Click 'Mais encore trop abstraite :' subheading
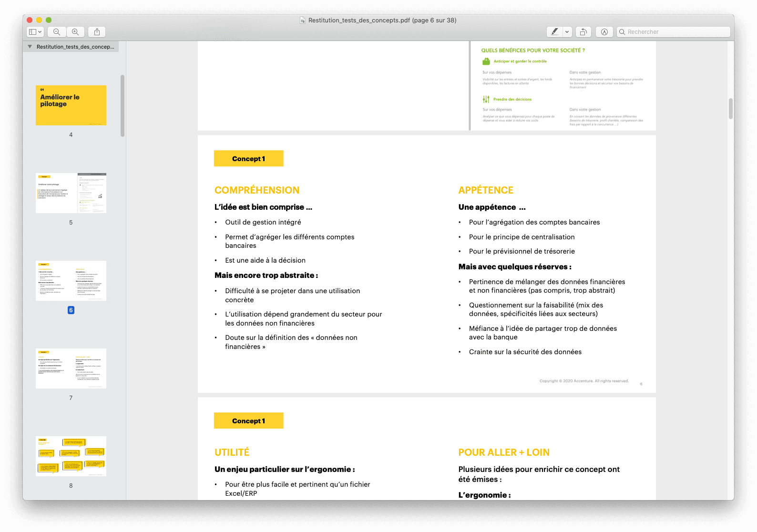757x532 pixels. [x=266, y=276]
